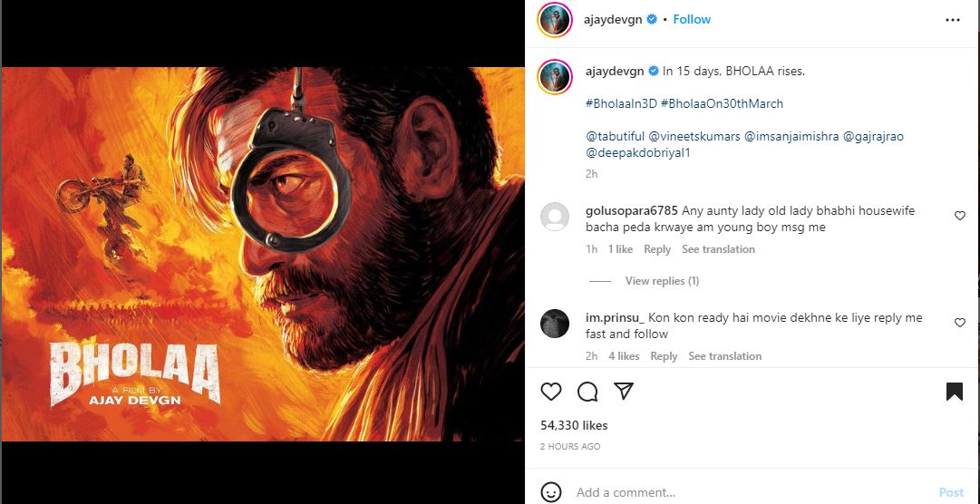Screen dimensions: 980x504
Task: Open im.prinsu_'s profile picture
Action: [x=555, y=324]
